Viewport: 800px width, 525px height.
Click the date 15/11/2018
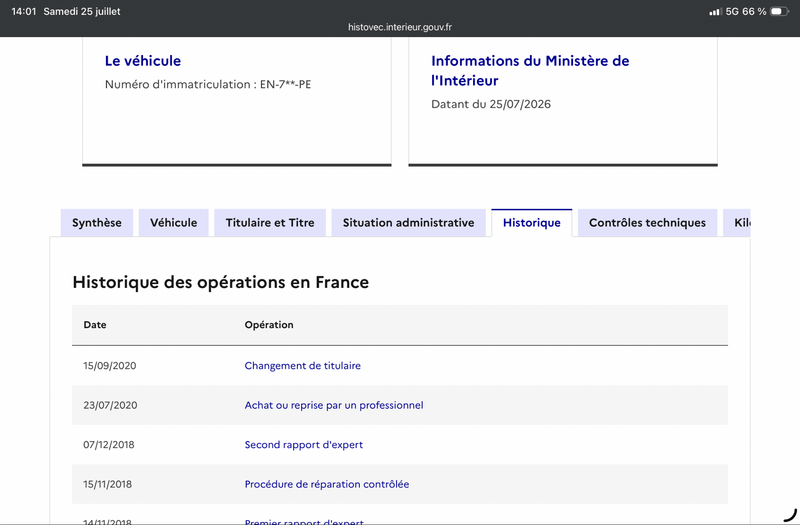[x=107, y=484]
